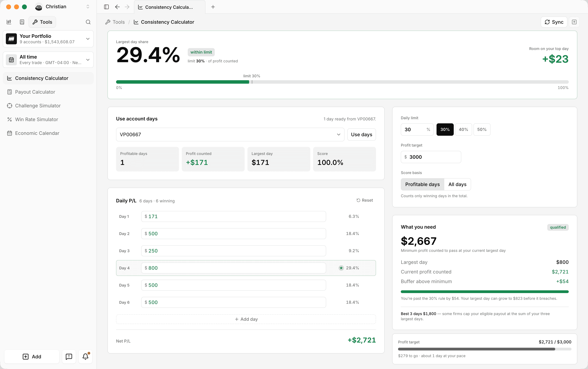Open a new tab with plus icon
This screenshot has width=588, height=369.
(213, 7)
